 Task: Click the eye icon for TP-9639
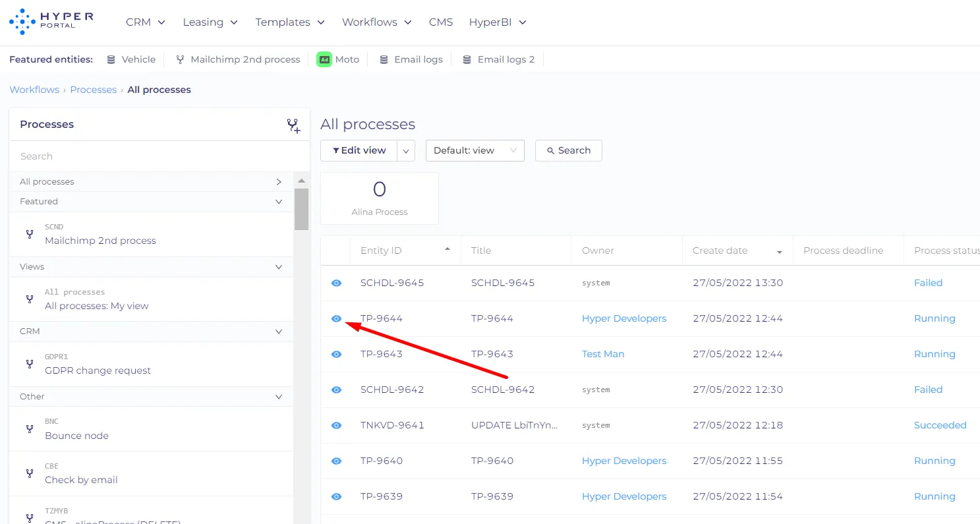click(x=336, y=496)
